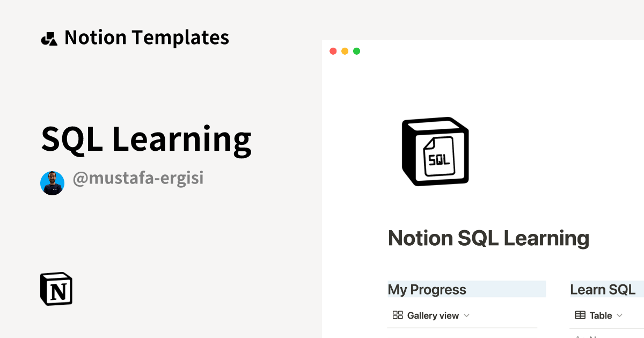
Task: Click the highlighted My Progress heading bar
Action: [x=466, y=289]
